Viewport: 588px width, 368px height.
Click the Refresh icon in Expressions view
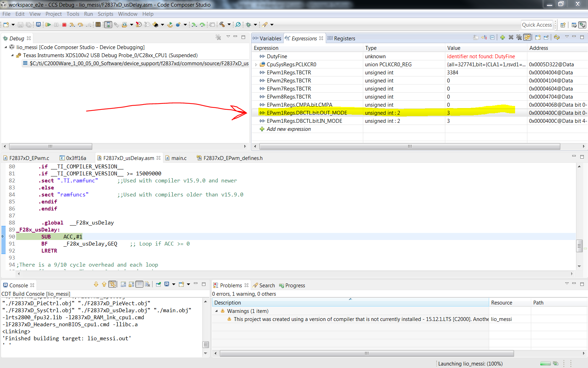(557, 37)
